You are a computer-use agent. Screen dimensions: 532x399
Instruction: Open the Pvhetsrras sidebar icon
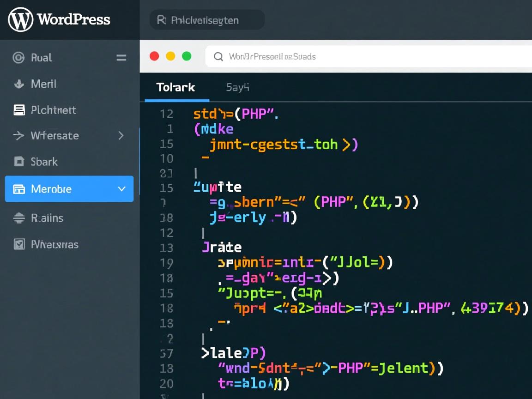[x=19, y=244]
